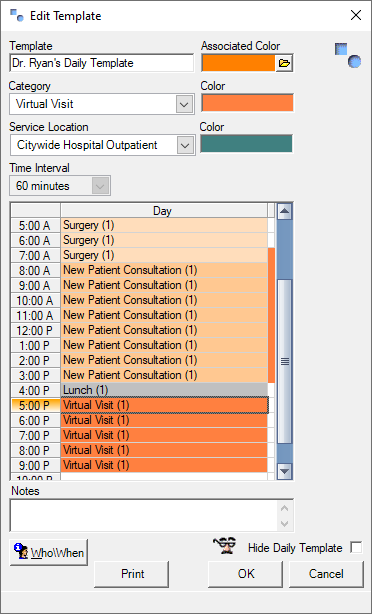This screenshot has height=614, width=372.
Task: Click the Notes box down scroll arrow
Action: pyautogui.click(x=285, y=523)
